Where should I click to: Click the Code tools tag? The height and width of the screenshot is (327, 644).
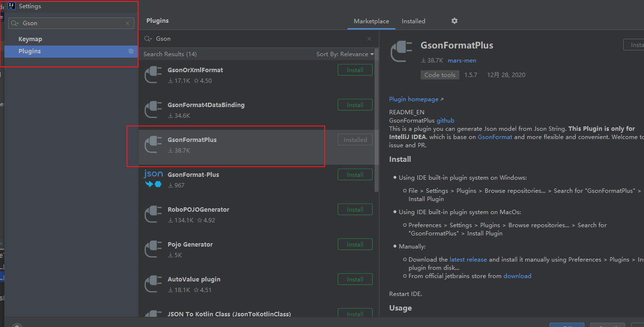(440, 75)
